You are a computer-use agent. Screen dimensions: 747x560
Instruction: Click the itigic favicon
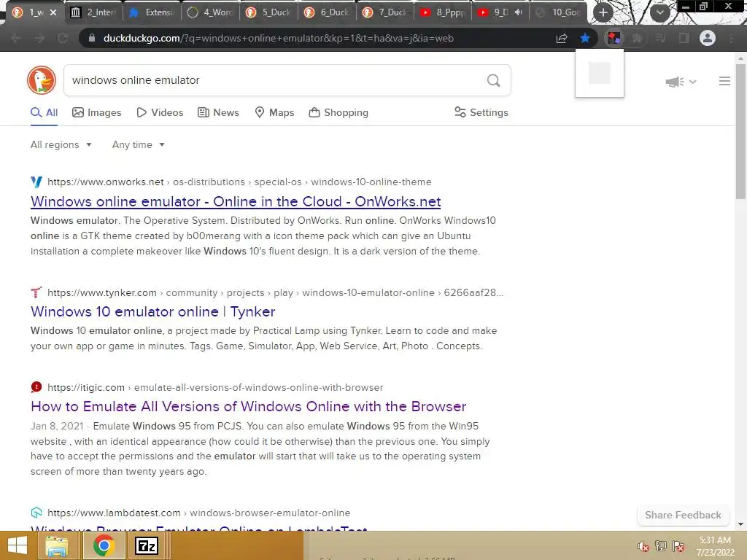click(36, 387)
